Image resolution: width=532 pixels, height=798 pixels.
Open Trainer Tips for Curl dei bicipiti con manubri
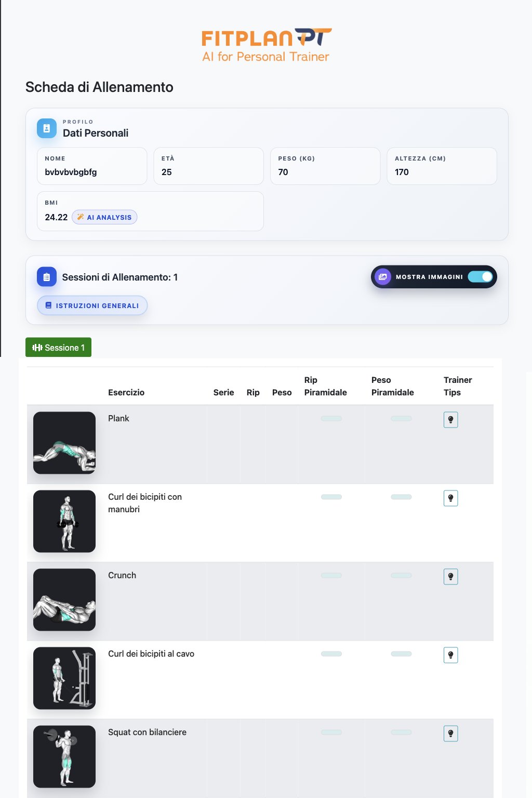tap(450, 498)
